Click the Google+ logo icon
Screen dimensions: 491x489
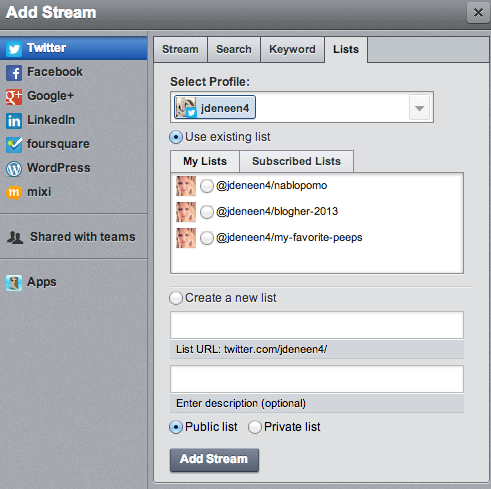point(14,97)
